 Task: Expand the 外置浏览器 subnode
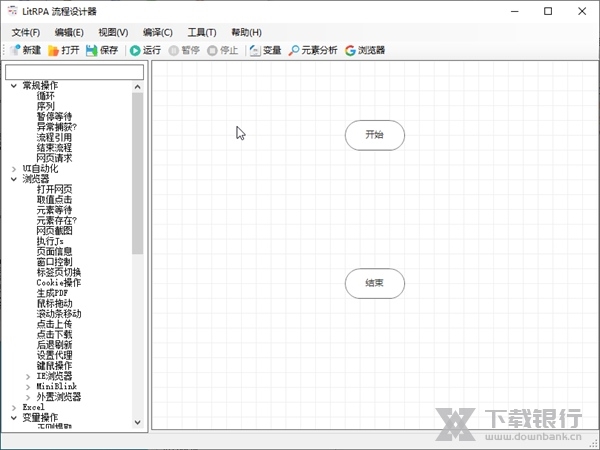[28, 397]
